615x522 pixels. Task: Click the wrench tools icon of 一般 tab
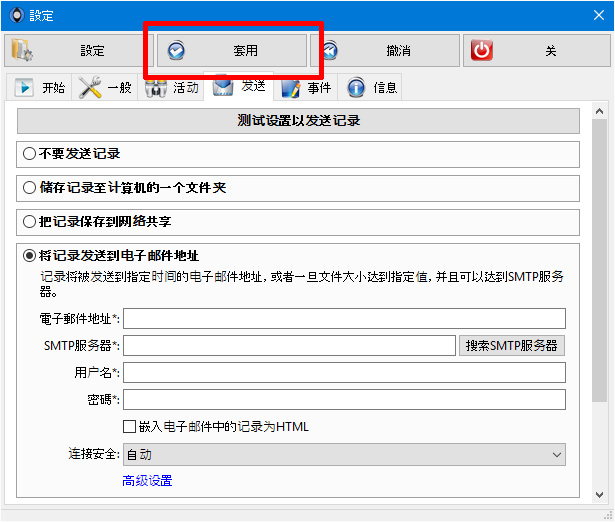click(89, 87)
